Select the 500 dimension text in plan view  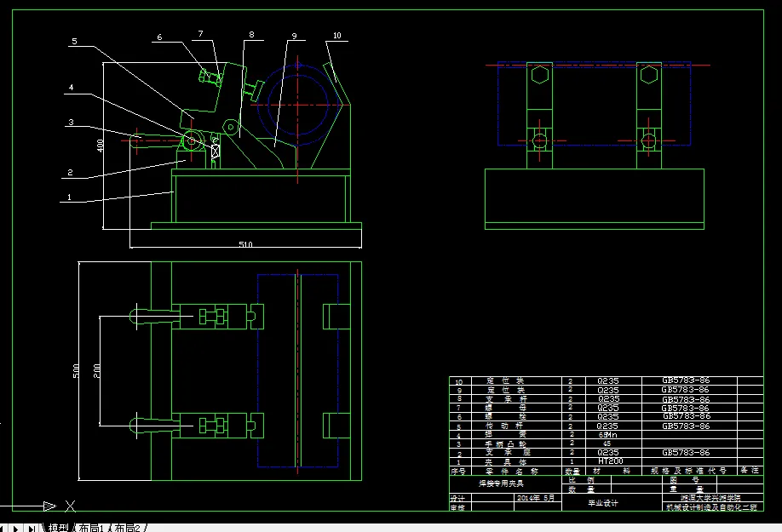click(x=76, y=370)
